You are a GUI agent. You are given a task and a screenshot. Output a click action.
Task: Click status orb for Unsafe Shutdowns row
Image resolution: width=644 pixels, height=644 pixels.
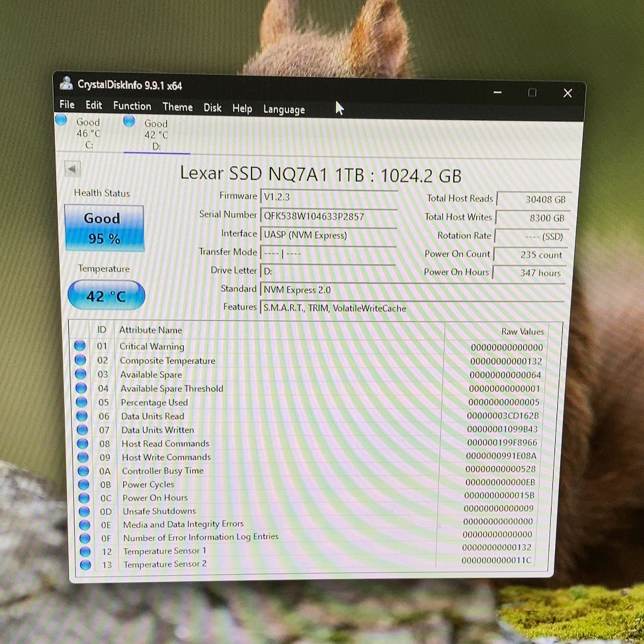(x=84, y=511)
